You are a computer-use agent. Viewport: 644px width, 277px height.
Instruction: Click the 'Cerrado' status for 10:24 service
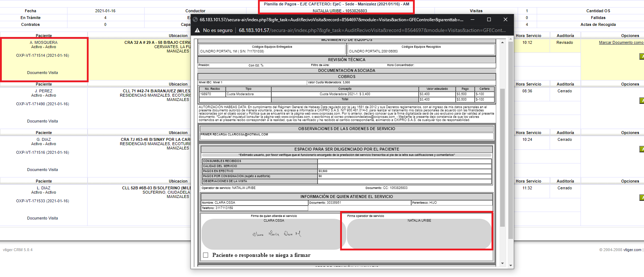click(565, 139)
